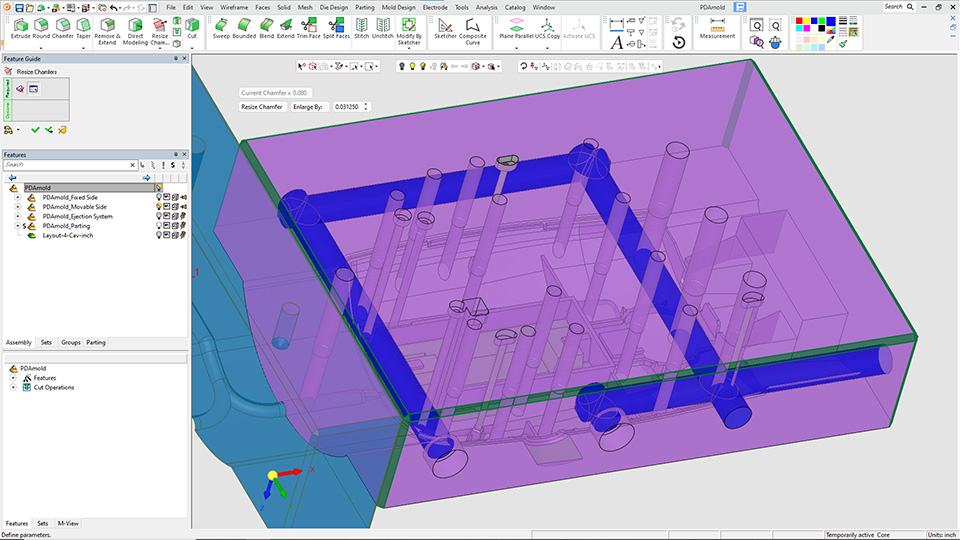The image size is (960, 540).
Task: Select the Sweep faces tool
Action: click(x=221, y=29)
